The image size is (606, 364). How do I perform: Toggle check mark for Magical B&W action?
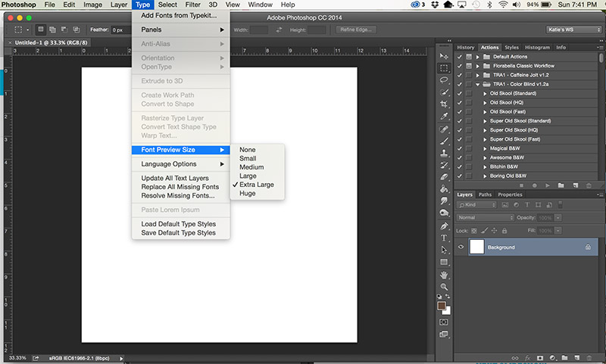click(x=460, y=148)
